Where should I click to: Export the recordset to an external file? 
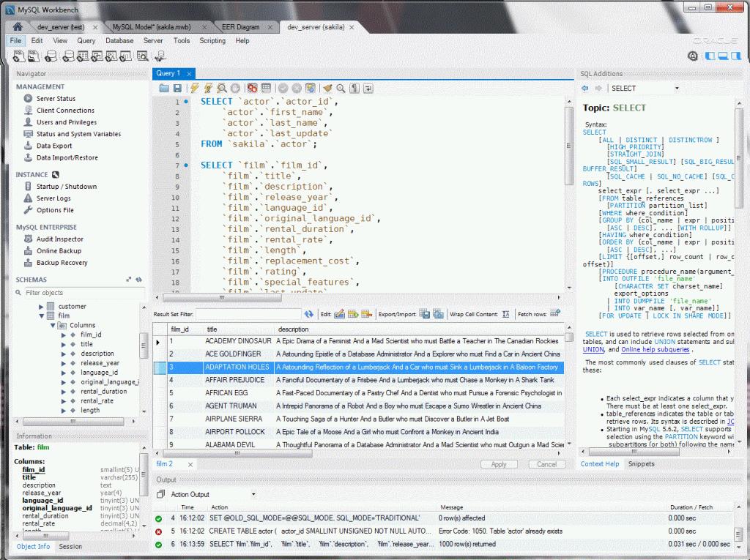click(424, 314)
